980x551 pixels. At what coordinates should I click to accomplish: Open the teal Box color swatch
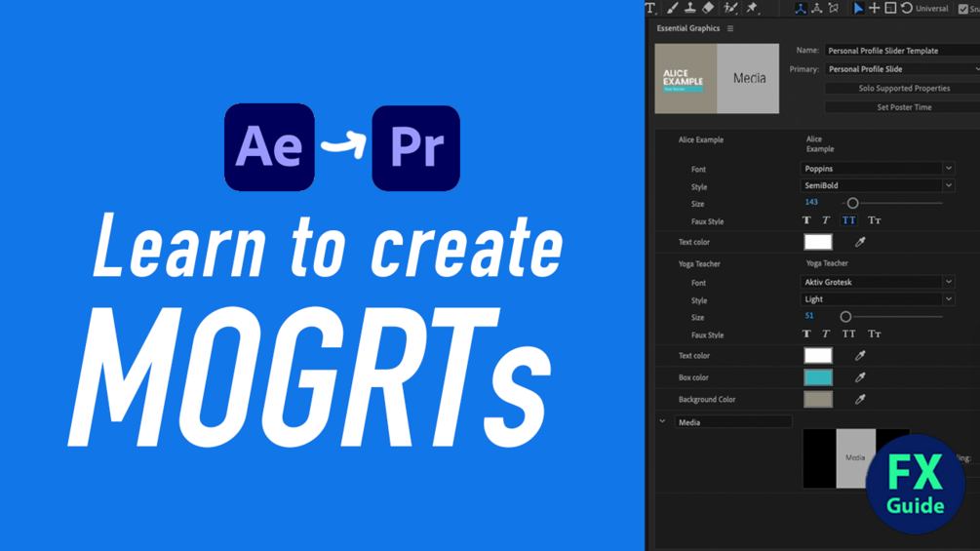[x=818, y=377]
